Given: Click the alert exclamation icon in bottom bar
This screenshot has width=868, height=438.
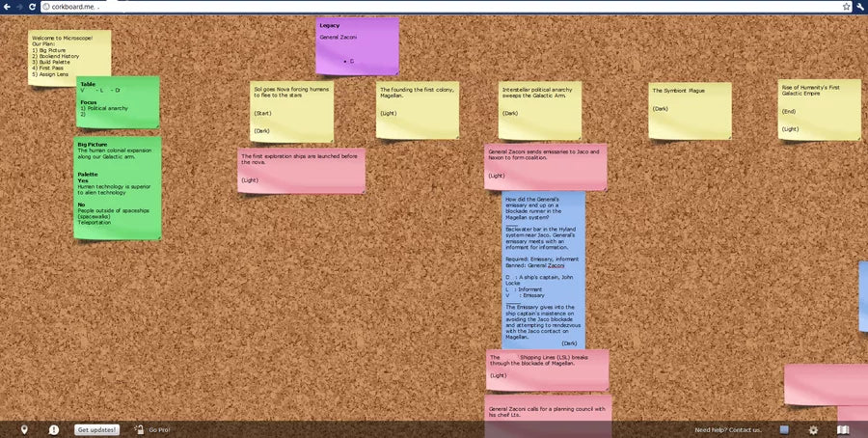Looking at the screenshot, I should (54, 429).
